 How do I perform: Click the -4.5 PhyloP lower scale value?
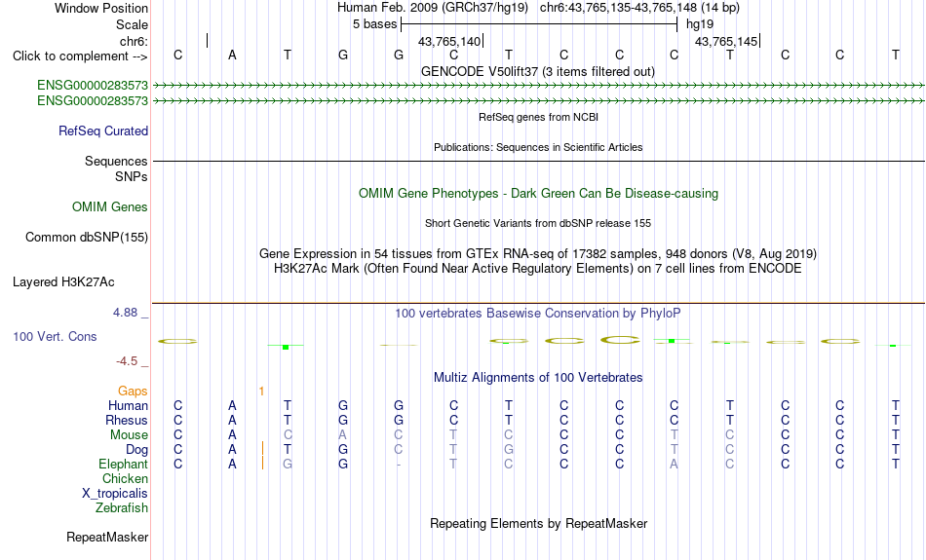point(127,361)
